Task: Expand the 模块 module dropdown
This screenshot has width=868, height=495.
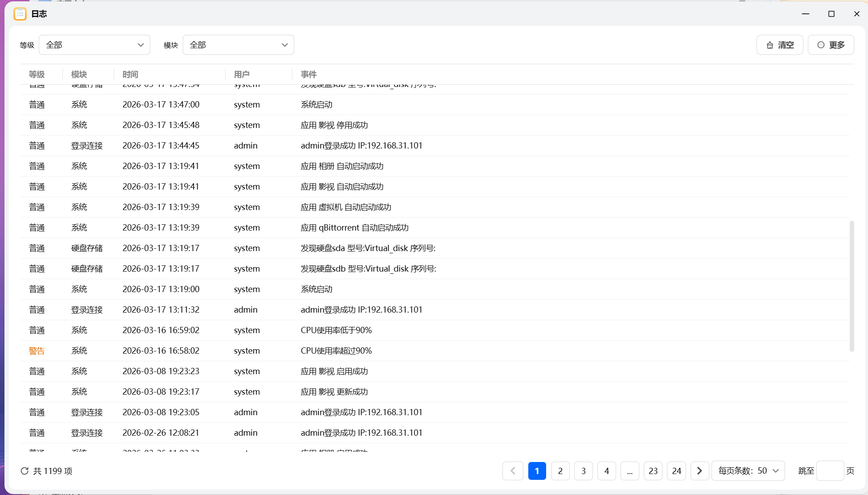Action: [x=239, y=45]
